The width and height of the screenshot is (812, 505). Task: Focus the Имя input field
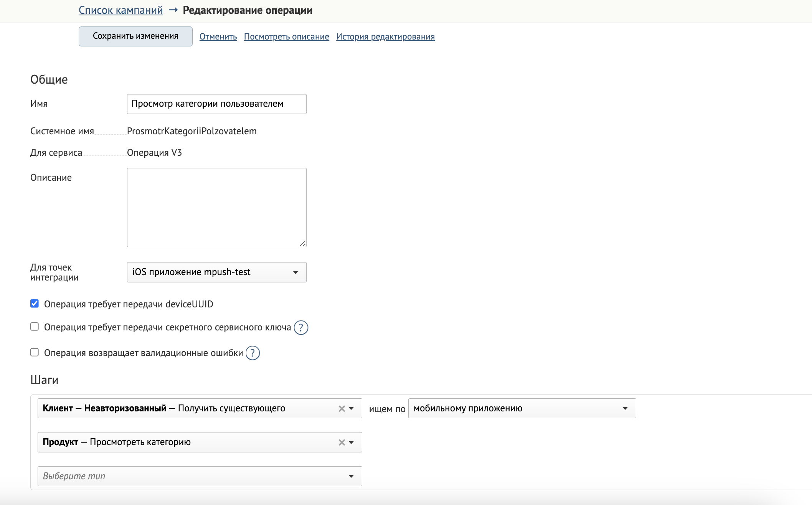(x=216, y=104)
